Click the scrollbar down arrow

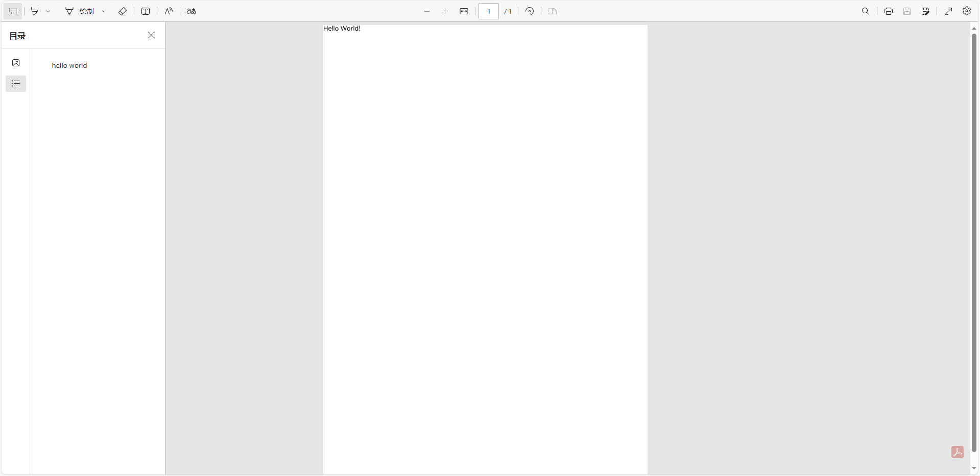tap(974, 468)
